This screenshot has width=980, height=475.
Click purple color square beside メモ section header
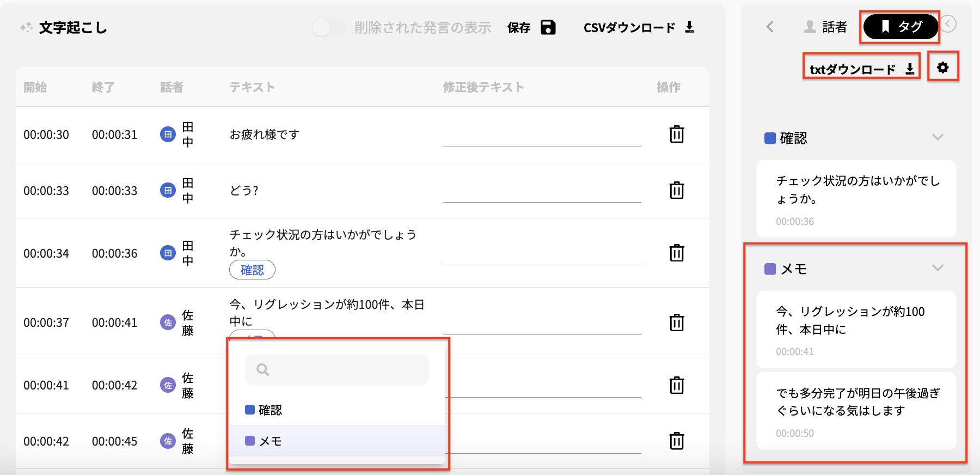(770, 269)
